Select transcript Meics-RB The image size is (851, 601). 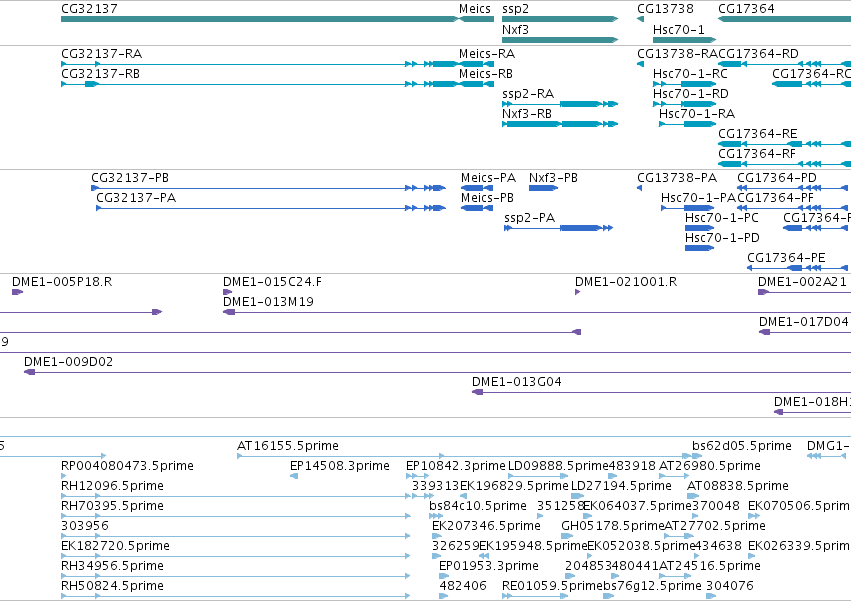pyautogui.click(x=477, y=84)
